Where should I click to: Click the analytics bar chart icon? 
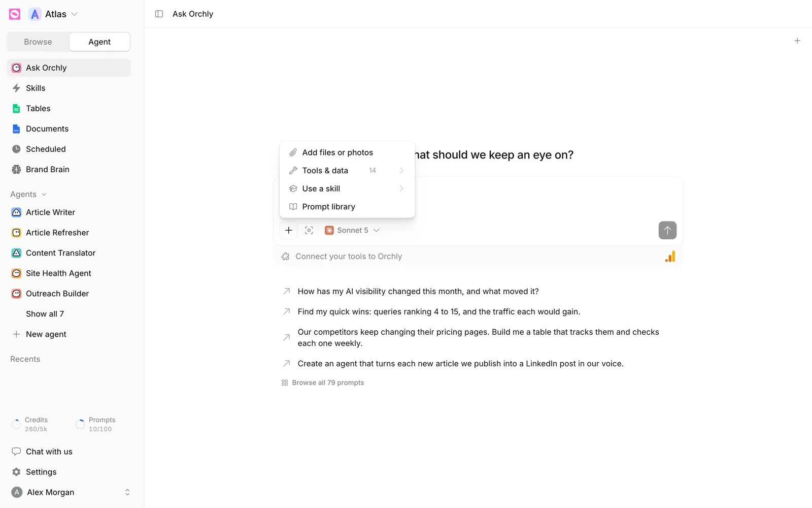(670, 257)
